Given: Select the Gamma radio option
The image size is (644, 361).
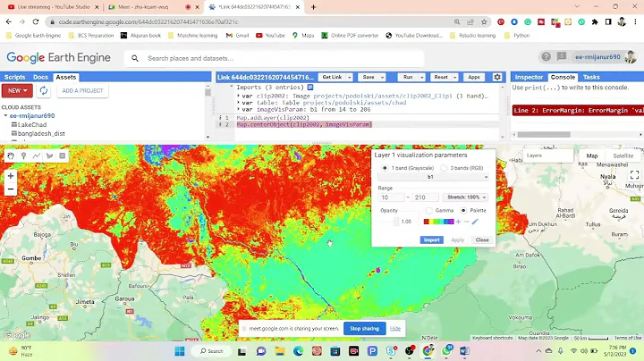Looking at the screenshot, I should click(x=428, y=211).
